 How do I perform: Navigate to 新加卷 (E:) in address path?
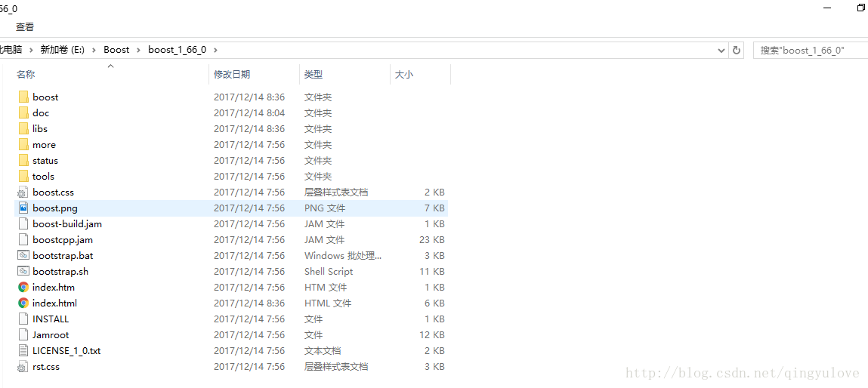[62, 50]
